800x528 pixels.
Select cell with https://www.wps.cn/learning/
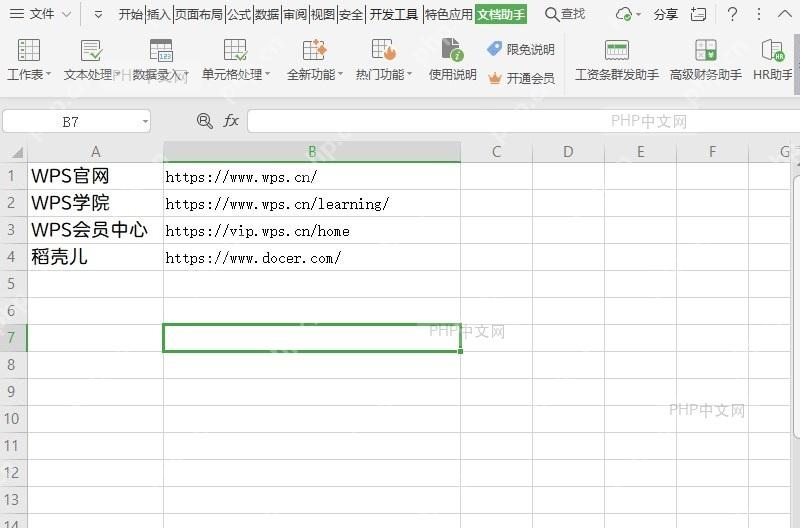[x=312, y=203]
